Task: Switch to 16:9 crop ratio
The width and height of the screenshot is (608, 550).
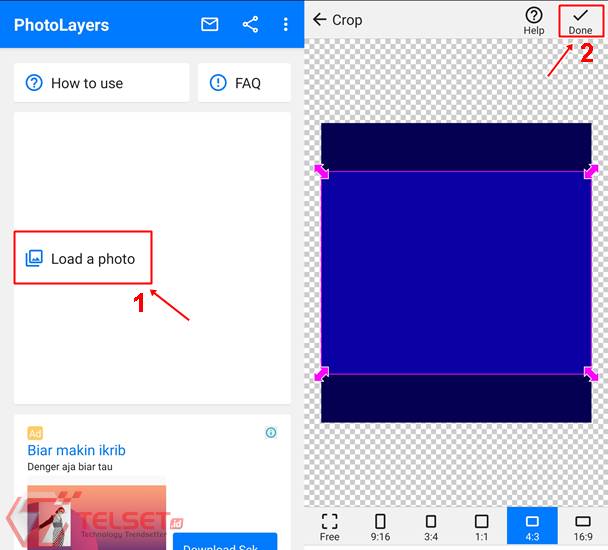Action: click(x=583, y=527)
